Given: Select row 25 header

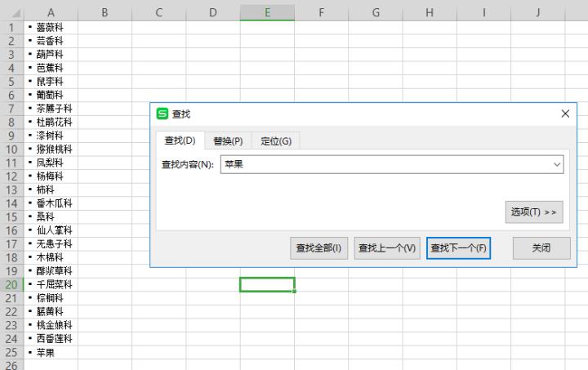Looking at the screenshot, I should tap(11, 352).
